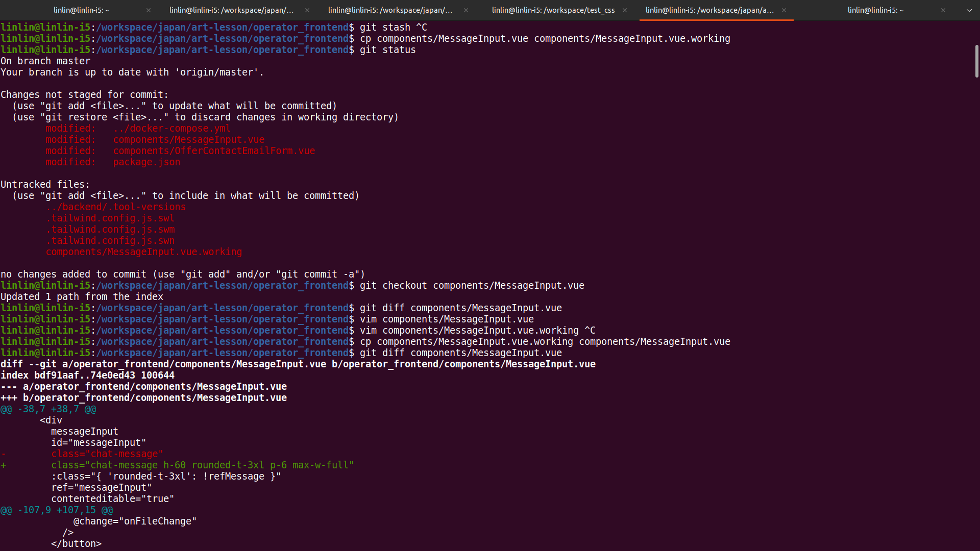
Task: Close the active terminal tab
Action: point(784,10)
